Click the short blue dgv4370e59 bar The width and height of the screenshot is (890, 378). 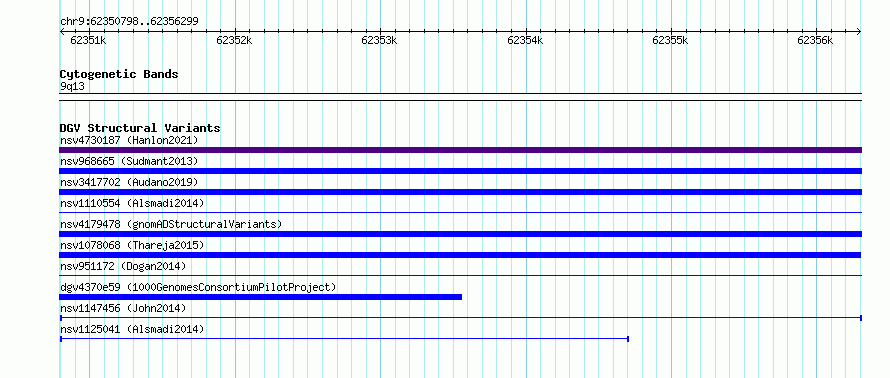(261, 297)
